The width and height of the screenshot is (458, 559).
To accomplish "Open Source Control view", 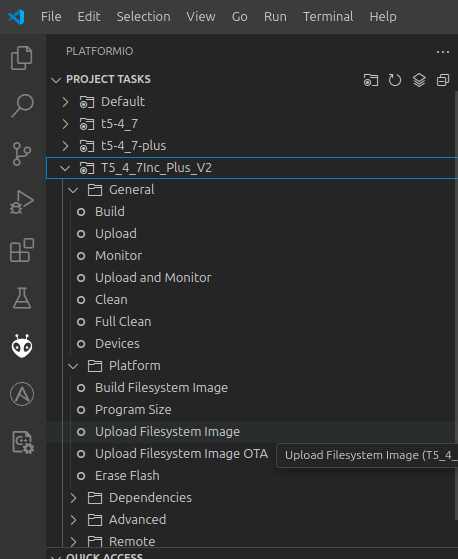I will click(x=22, y=154).
